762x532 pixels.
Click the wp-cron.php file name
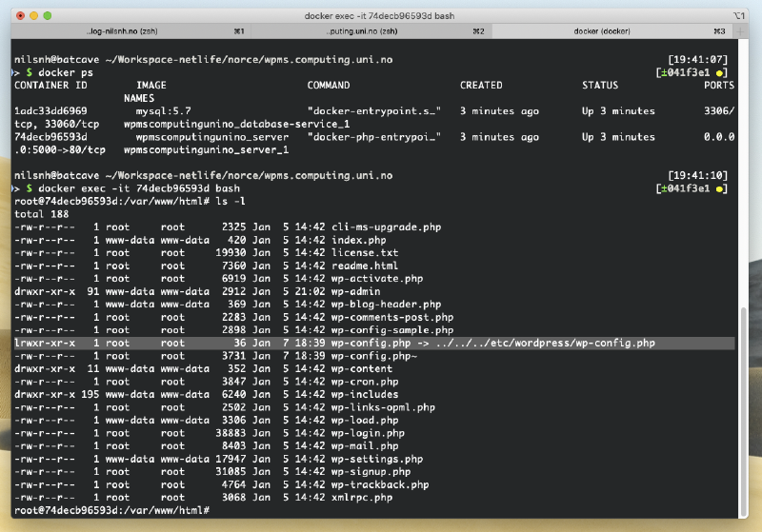[365, 382]
